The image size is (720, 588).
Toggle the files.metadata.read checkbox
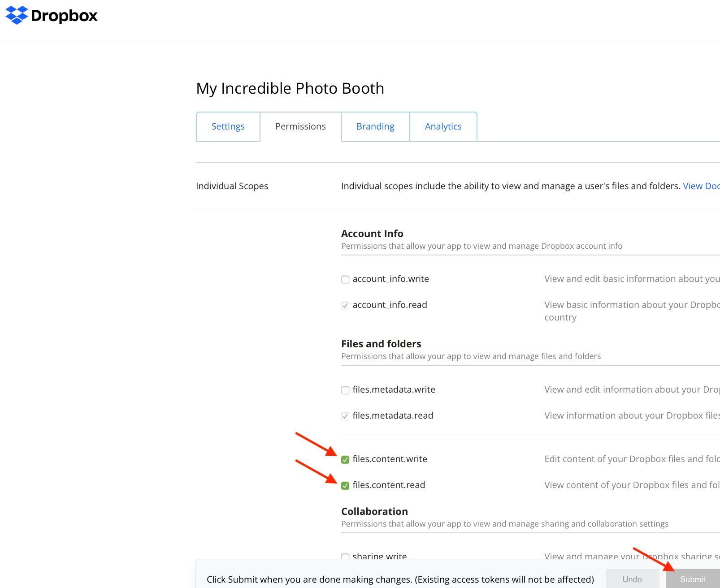(345, 416)
